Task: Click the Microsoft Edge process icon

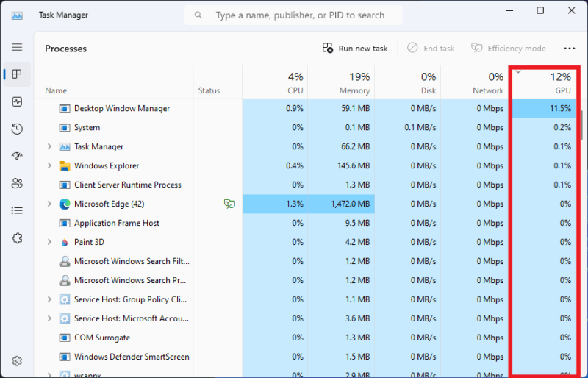Action: click(x=65, y=204)
